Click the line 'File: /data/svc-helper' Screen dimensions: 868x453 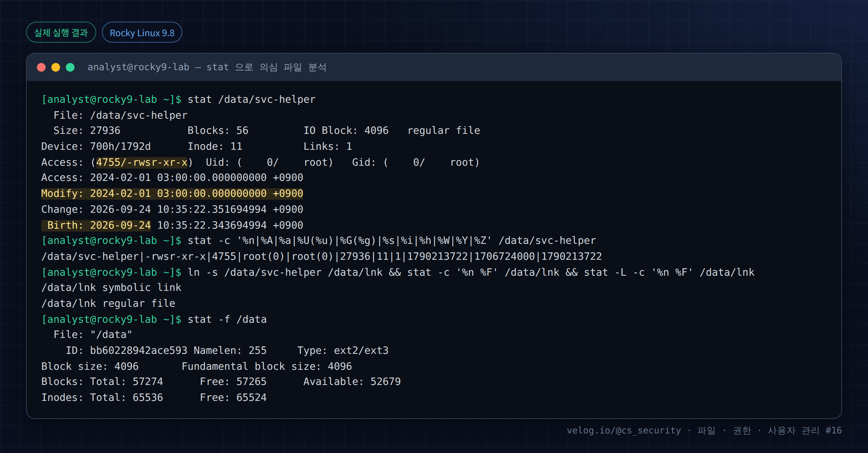click(x=120, y=115)
